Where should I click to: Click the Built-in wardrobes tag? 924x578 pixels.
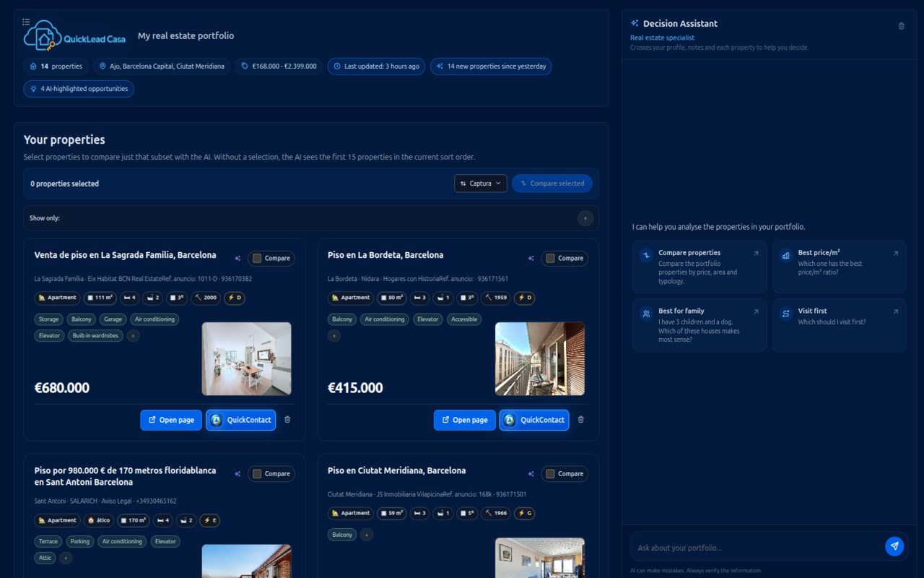(96, 336)
